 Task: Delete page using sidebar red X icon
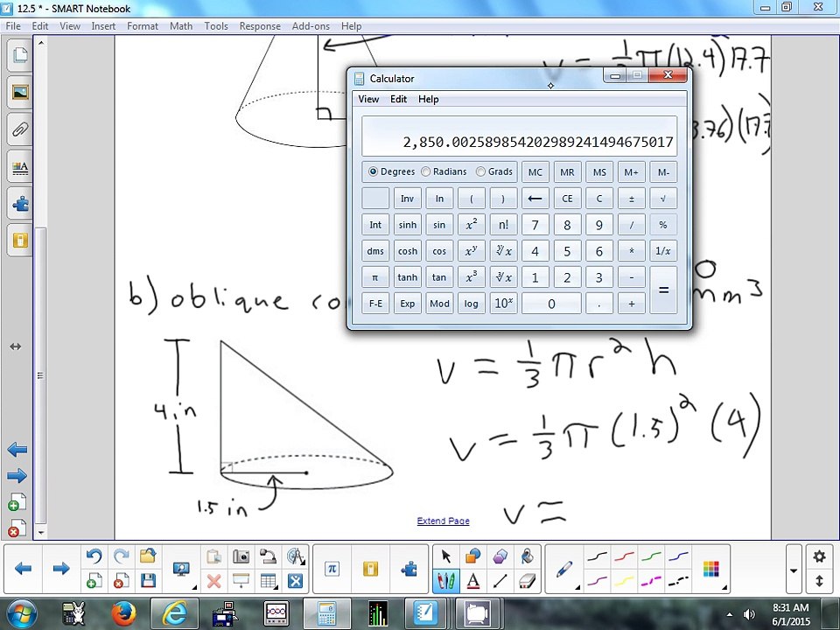point(17,528)
